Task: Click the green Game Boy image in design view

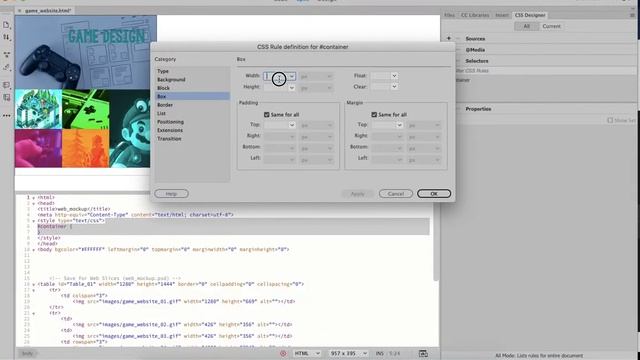Action: (86, 109)
